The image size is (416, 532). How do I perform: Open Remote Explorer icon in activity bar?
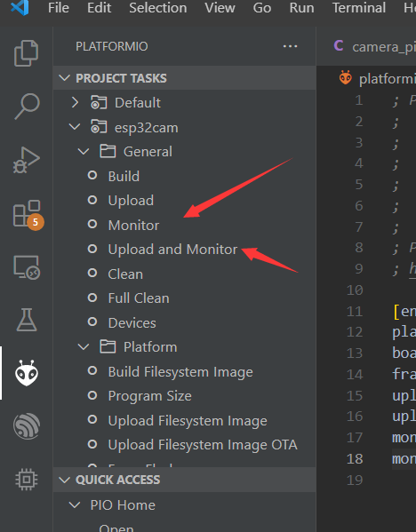pyautogui.click(x=27, y=267)
